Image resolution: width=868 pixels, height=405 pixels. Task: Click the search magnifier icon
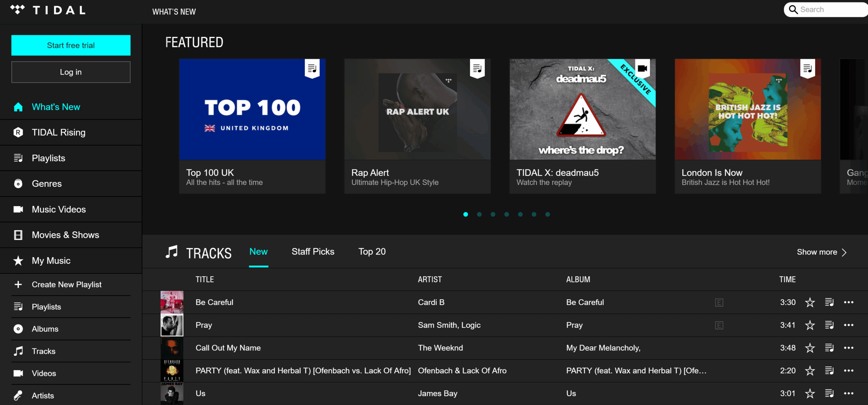tap(793, 9)
